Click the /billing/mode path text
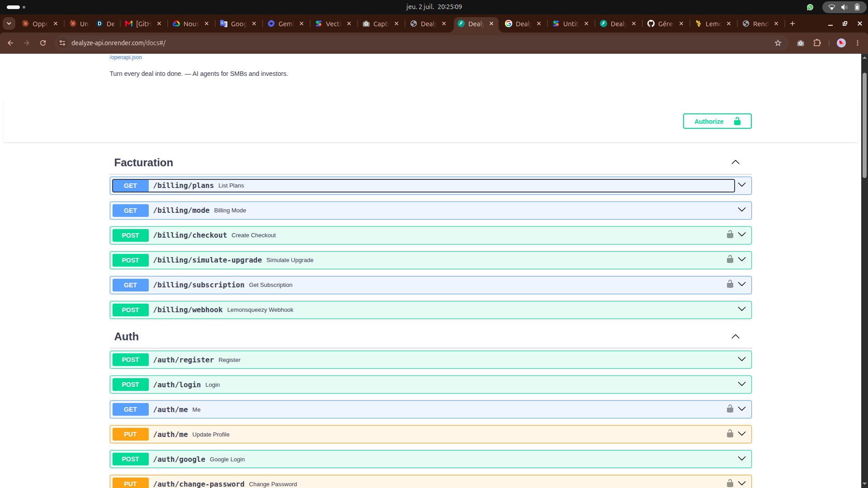This screenshot has height=488, width=868. 181,211
